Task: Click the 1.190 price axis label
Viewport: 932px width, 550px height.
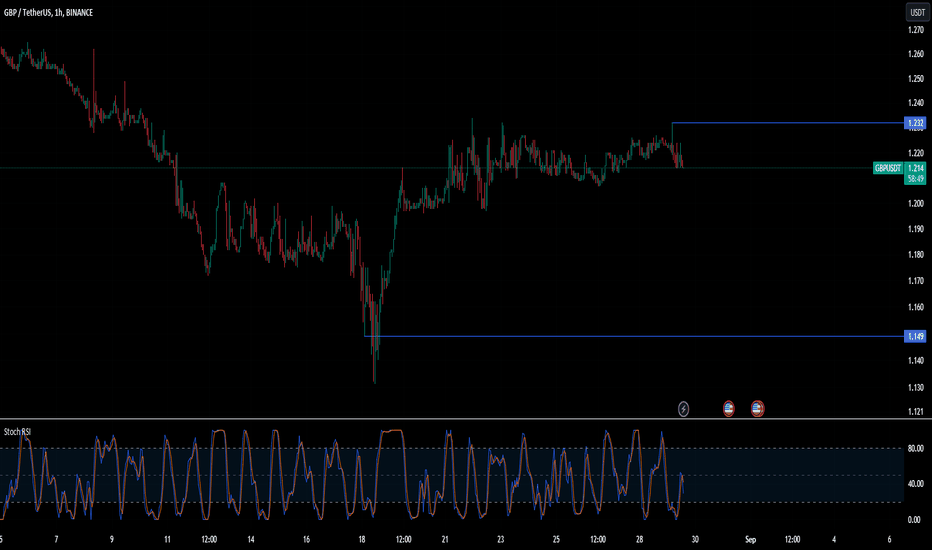Action: [915, 229]
